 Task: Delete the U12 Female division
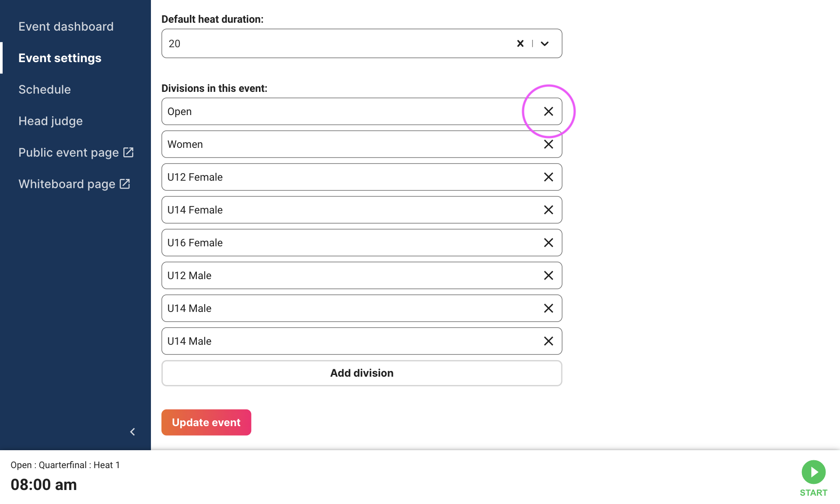click(x=548, y=177)
